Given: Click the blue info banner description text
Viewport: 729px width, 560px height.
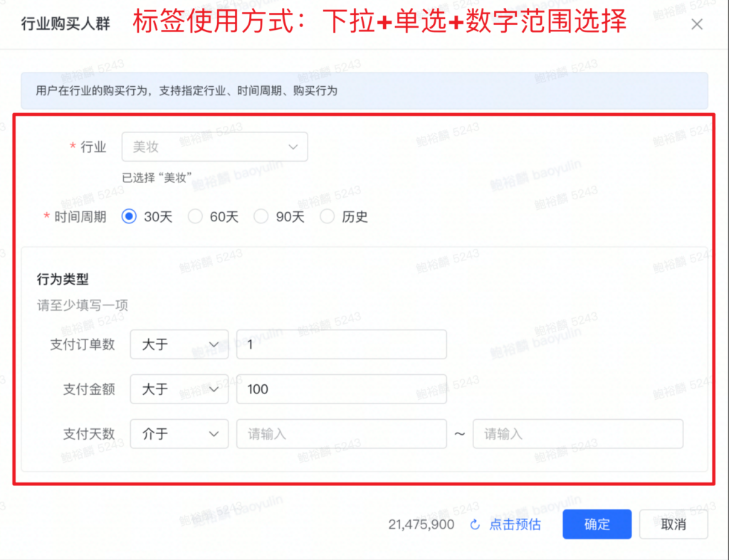Looking at the screenshot, I should 187,91.
